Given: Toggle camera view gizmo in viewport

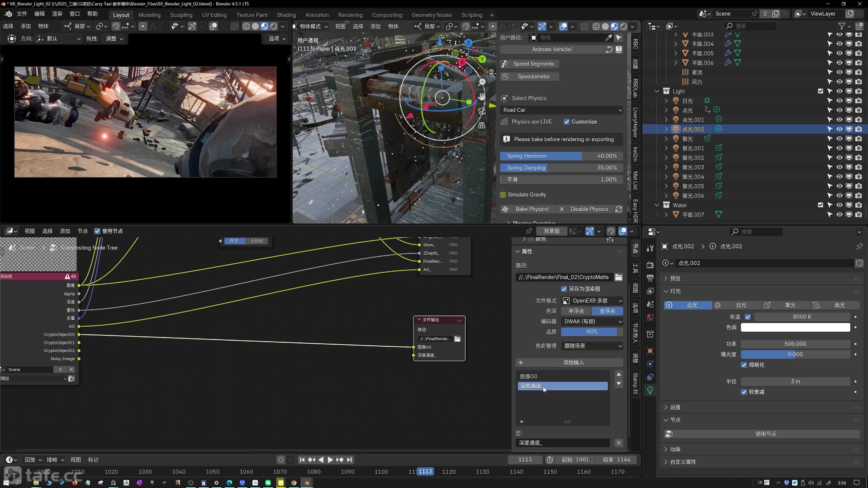Looking at the screenshot, I should pos(481,111).
